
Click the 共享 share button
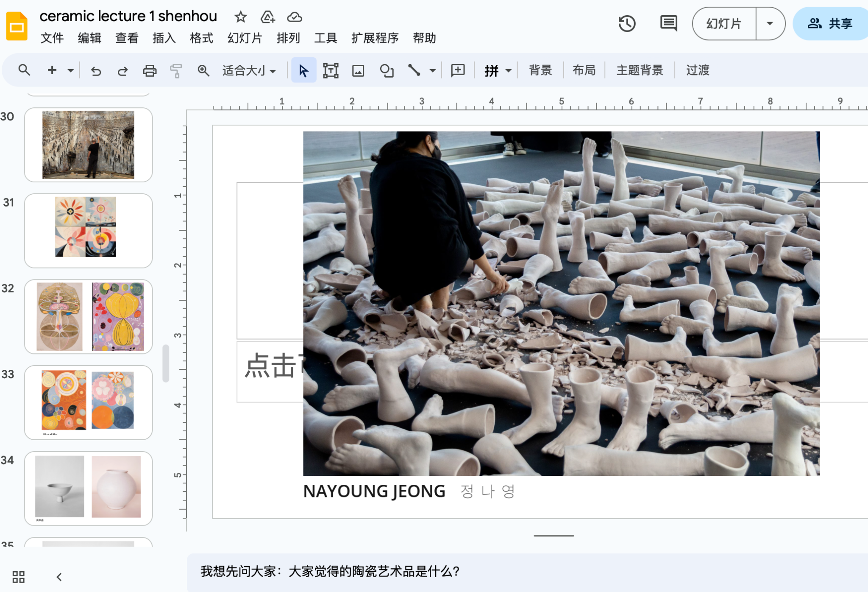[830, 23]
